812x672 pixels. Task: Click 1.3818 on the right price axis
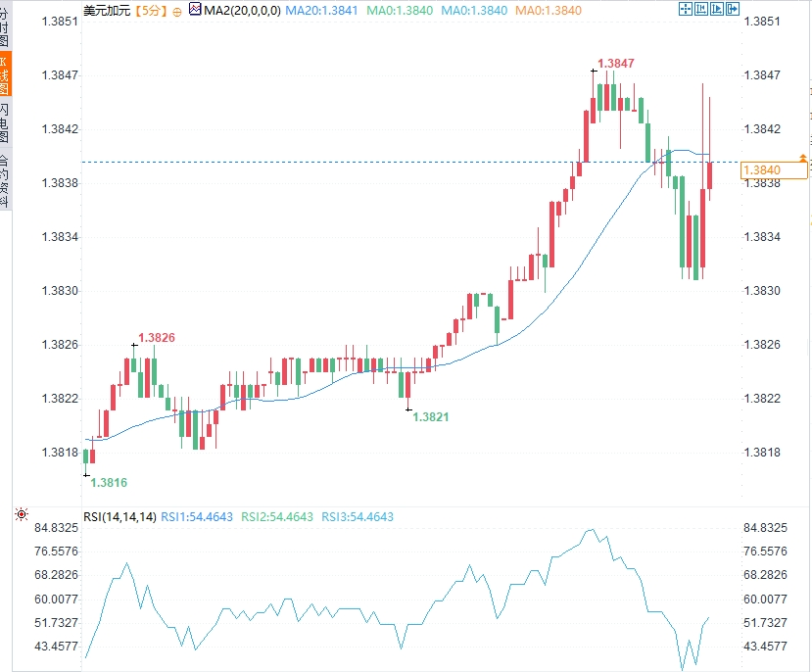pyautogui.click(x=762, y=453)
